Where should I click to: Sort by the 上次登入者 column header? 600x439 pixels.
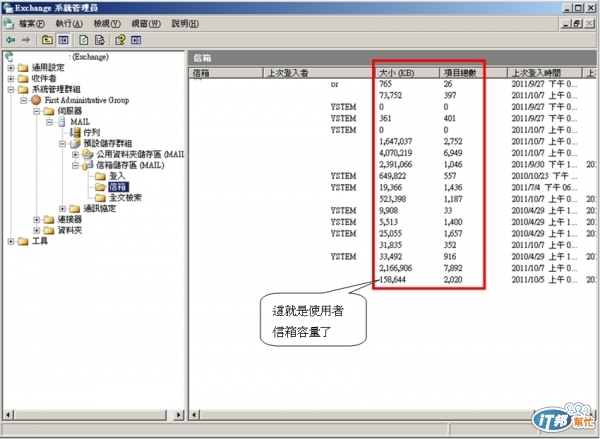pyautogui.click(x=318, y=73)
